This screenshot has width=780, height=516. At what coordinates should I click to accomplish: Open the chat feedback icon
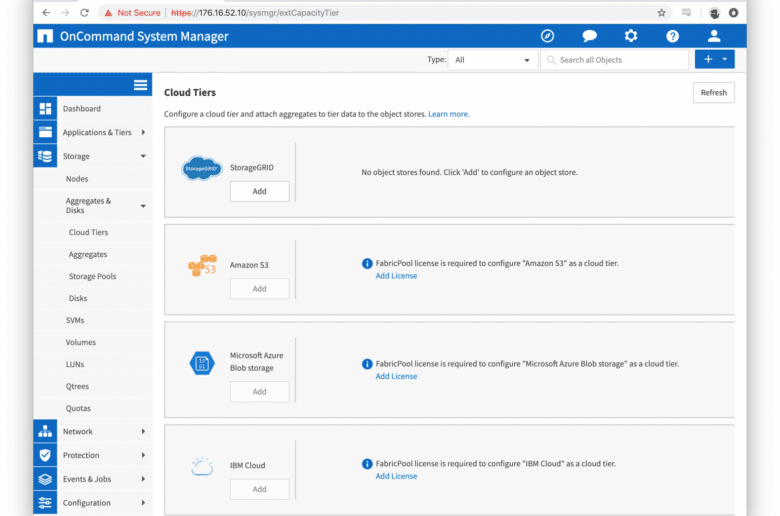pos(589,36)
